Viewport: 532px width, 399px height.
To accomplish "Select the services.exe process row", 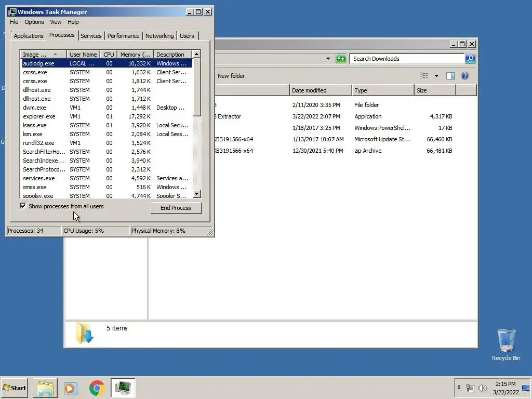I will [x=106, y=178].
